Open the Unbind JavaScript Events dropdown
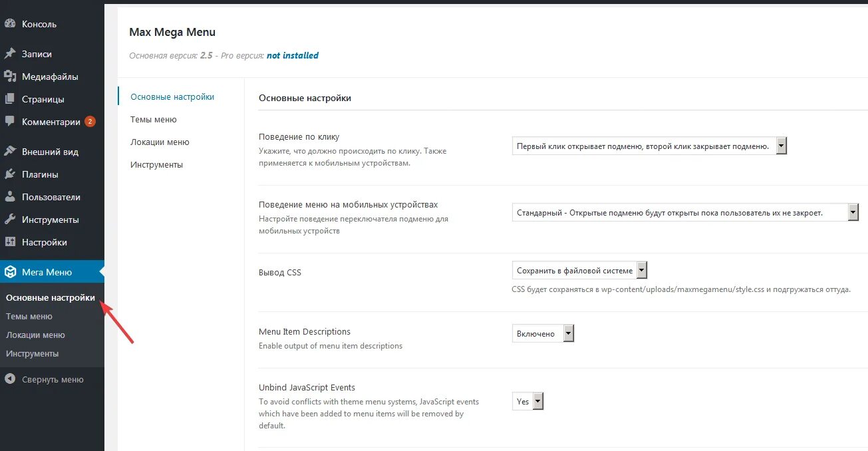The height and width of the screenshot is (451, 868). point(528,401)
